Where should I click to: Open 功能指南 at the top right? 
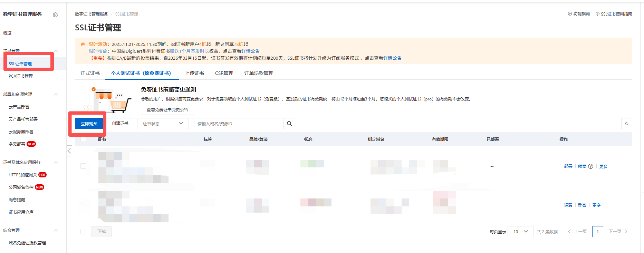(579, 14)
